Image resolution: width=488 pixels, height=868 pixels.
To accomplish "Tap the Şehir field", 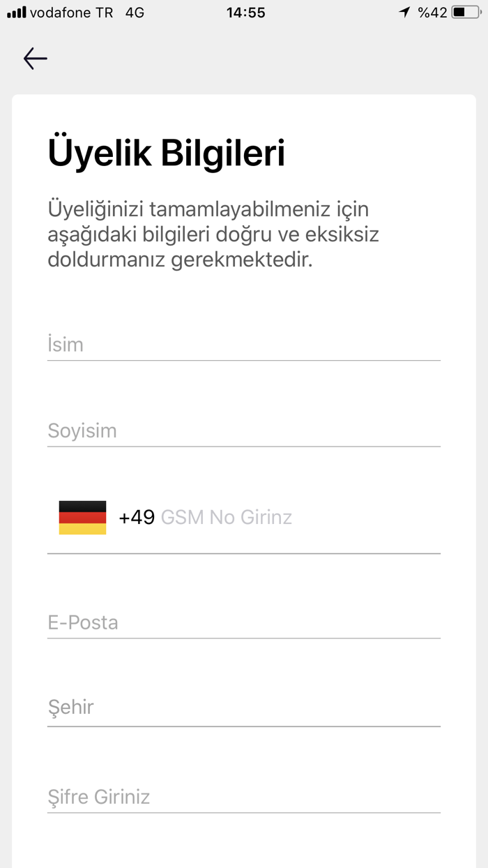I will (x=244, y=708).
